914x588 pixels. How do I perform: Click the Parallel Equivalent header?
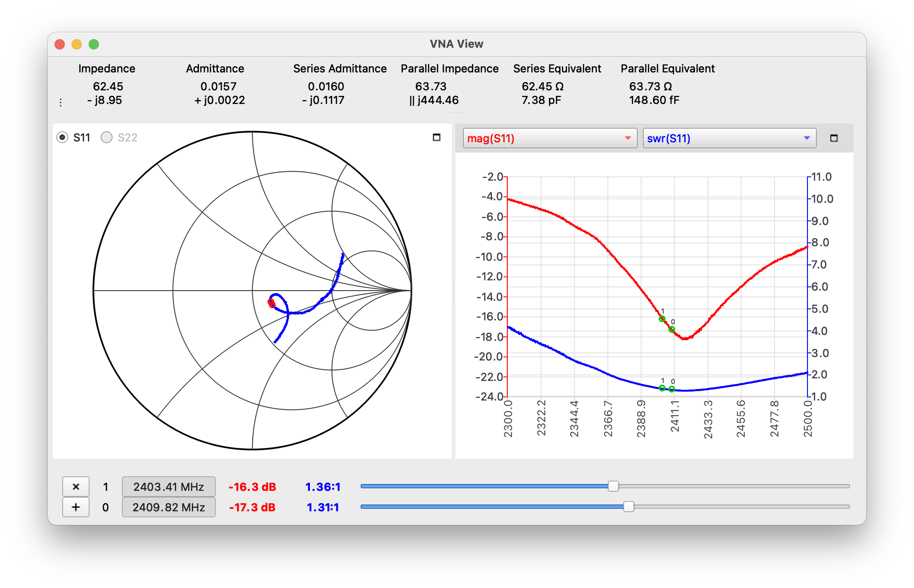coord(668,69)
